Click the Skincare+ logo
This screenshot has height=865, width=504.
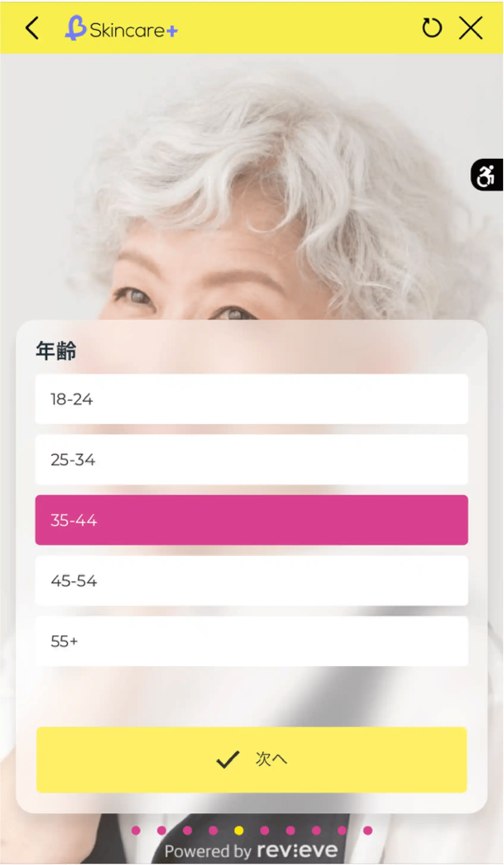[122, 28]
